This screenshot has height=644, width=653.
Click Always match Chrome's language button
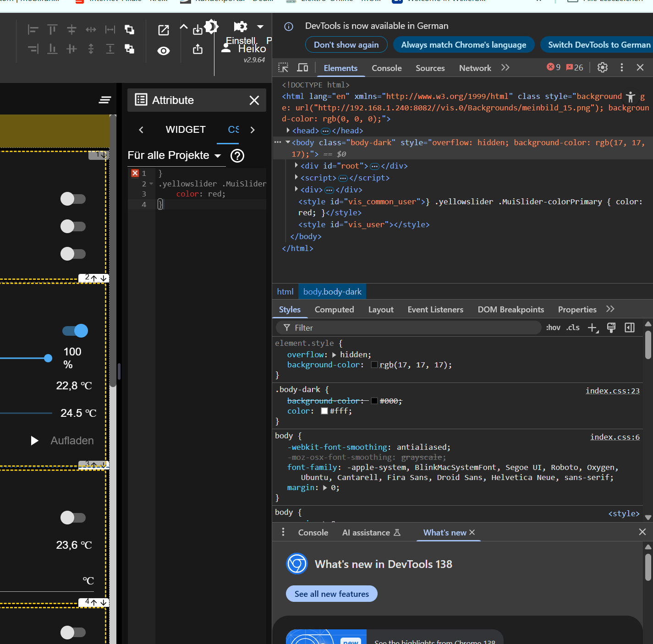[464, 44]
